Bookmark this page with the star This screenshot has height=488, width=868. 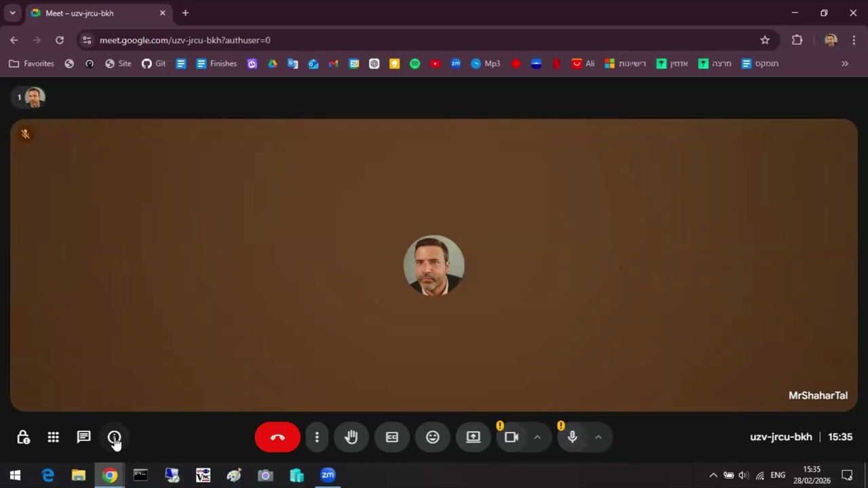click(x=765, y=40)
